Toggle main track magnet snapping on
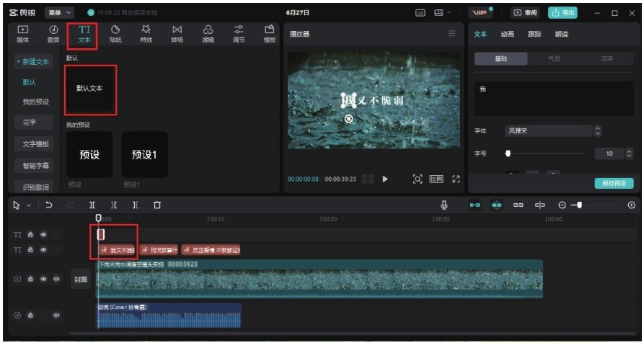The image size is (644, 343). tap(475, 205)
